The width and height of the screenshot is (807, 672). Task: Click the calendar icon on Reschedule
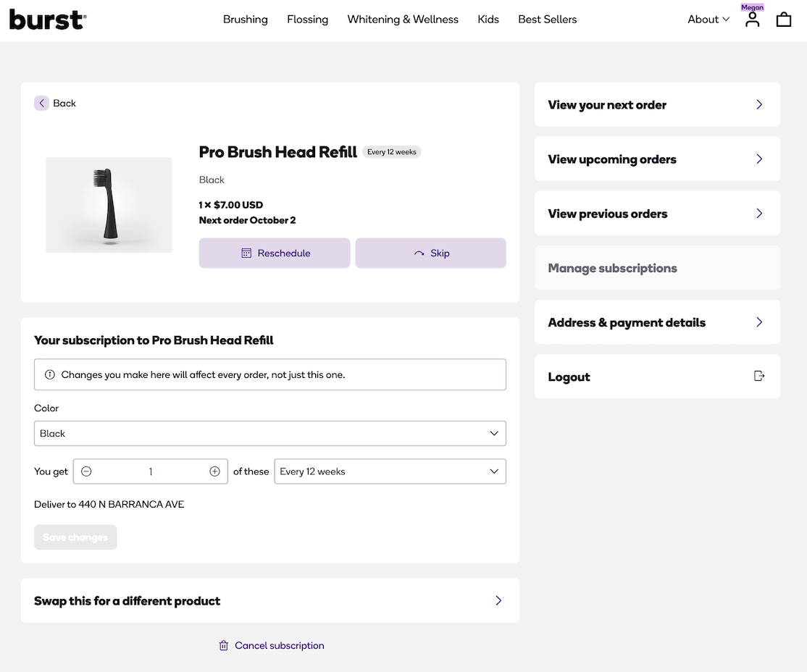click(x=246, y=253)
